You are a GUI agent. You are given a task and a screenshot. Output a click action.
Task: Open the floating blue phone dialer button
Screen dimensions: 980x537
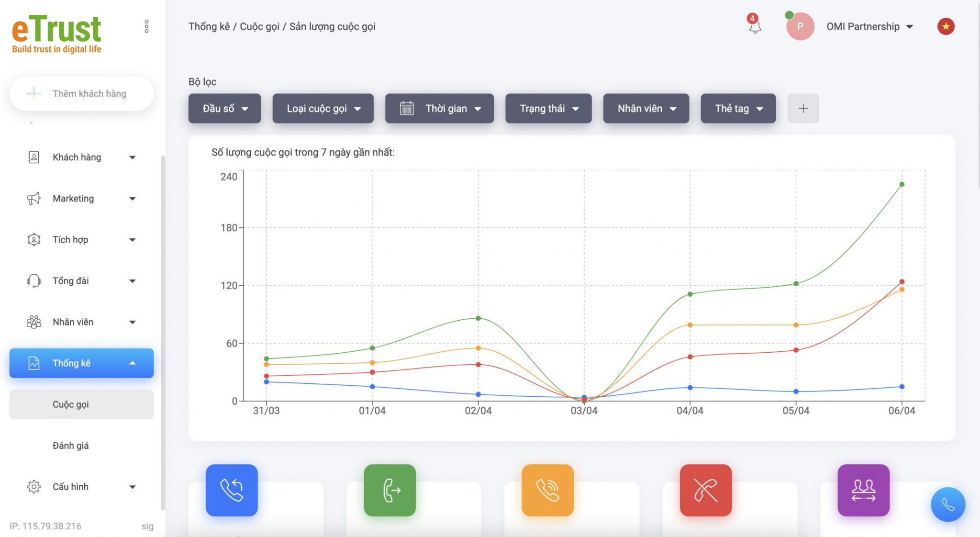pyautogui.click(x=947, y=504)
